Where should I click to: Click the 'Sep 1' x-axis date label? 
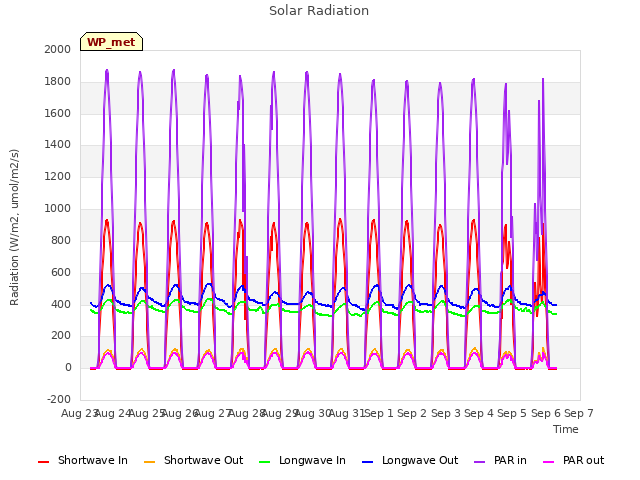point(379,413)
